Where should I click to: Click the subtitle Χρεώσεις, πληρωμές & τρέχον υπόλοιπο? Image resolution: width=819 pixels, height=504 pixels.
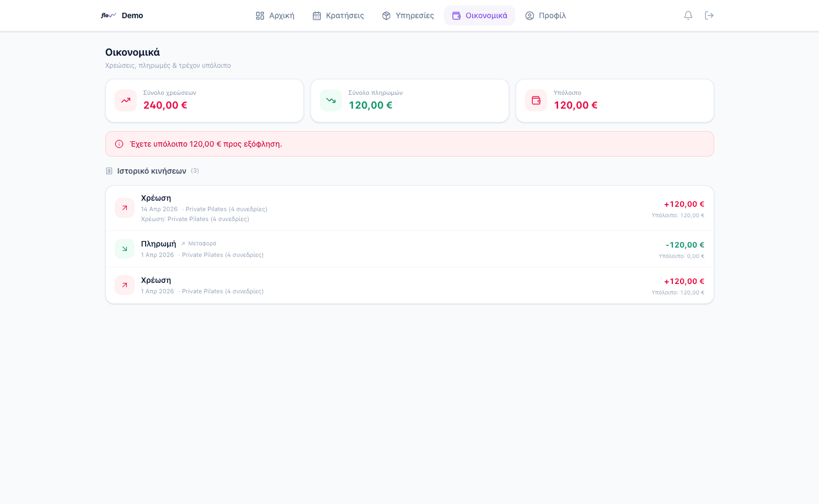click(x=168, y=66)
